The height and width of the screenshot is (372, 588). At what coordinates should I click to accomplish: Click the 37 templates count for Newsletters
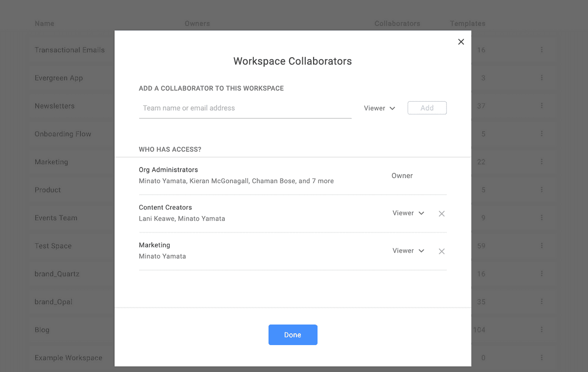481,106
